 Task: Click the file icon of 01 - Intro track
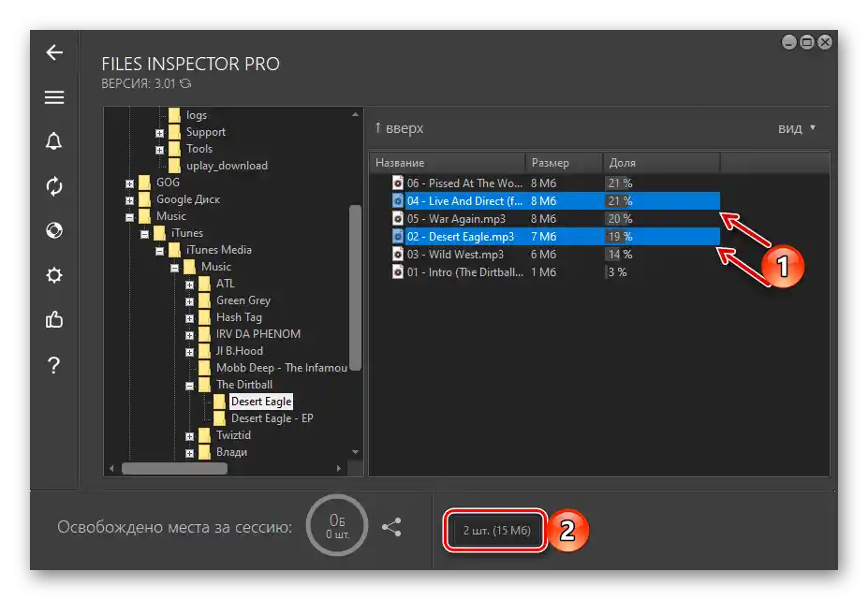pyautogui.click(x=397, y=271)
